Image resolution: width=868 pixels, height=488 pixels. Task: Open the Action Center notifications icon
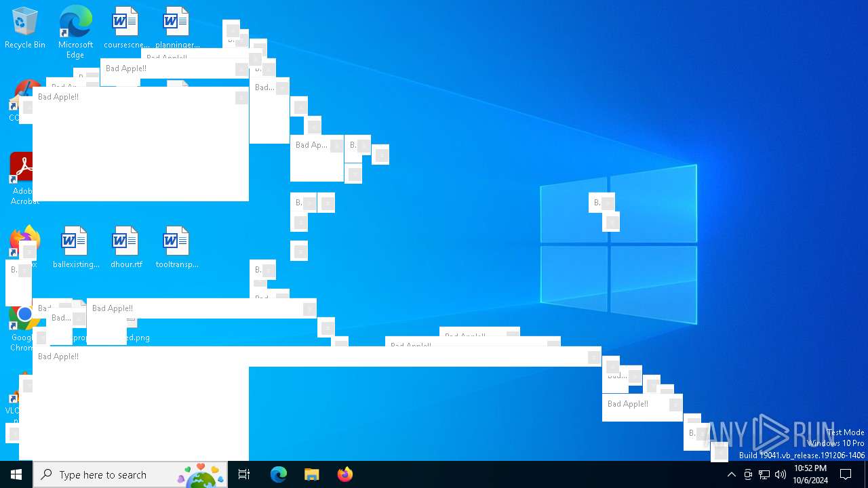coord(846,474)
